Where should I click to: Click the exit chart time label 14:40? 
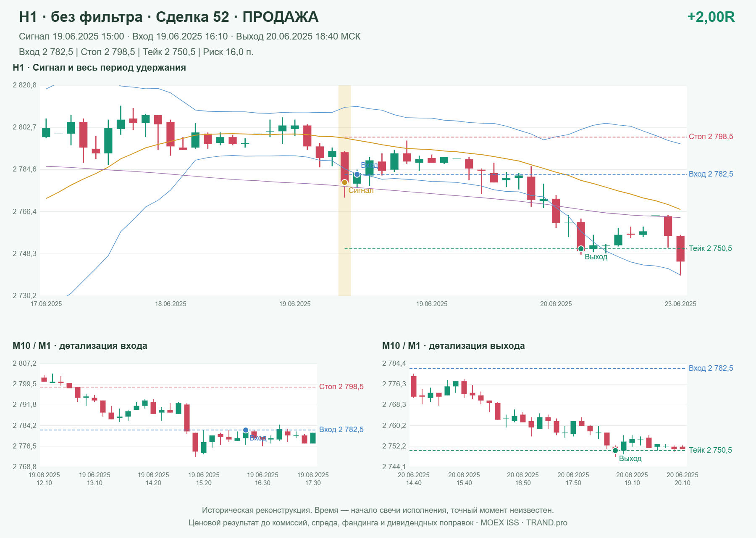tap(414, 483)
